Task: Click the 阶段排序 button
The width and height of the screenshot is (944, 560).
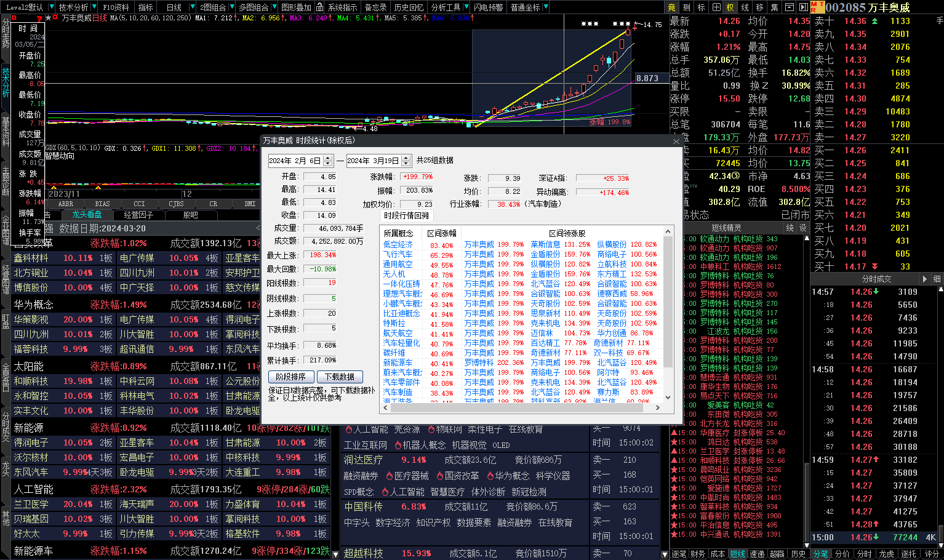Action: 291,377
